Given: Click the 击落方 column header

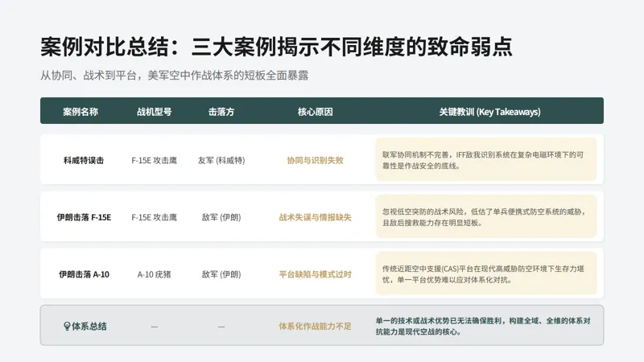Looking at the screenshot, I should coord(221,112).
